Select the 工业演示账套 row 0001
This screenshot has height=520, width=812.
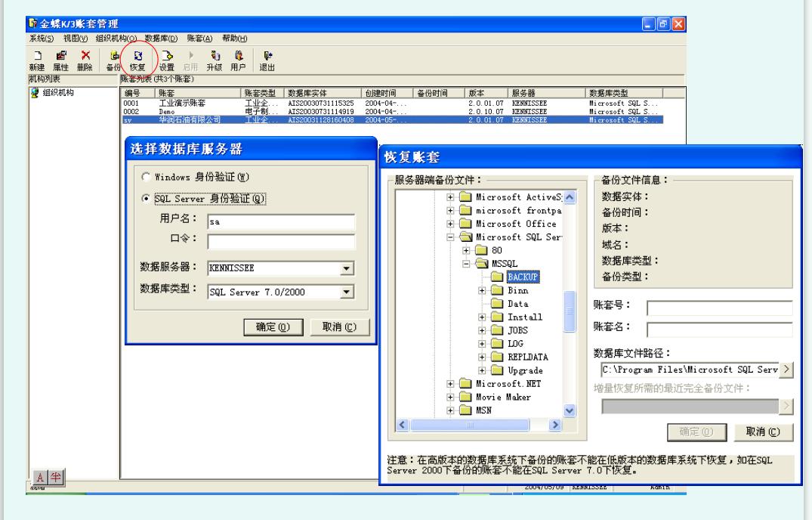pyautogui.click(x=393, y=103)
